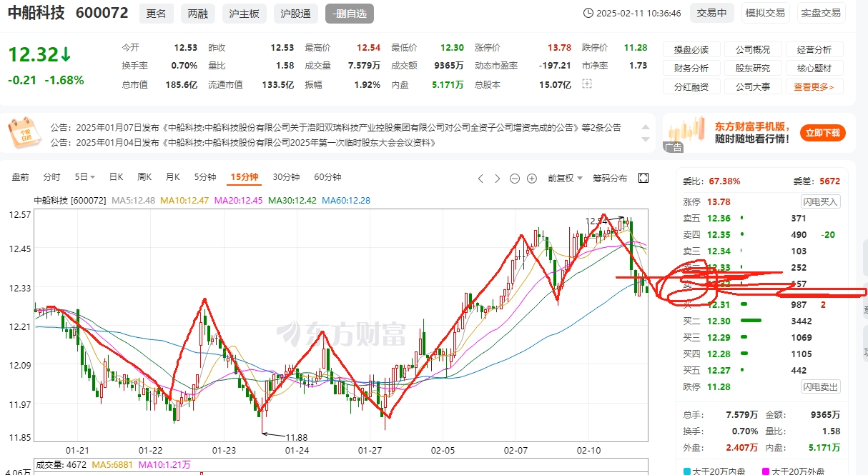Screen dimensions: 868x475
Task: Switch to 月K chart tab
Action: (x=173, y=177)
